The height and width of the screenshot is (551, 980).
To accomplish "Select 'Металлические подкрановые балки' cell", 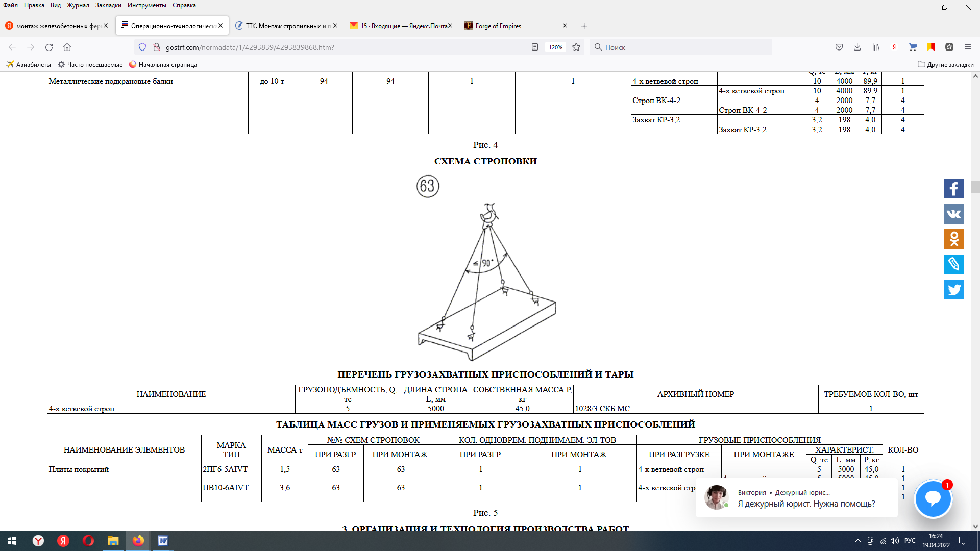I will tap(128, 105).
